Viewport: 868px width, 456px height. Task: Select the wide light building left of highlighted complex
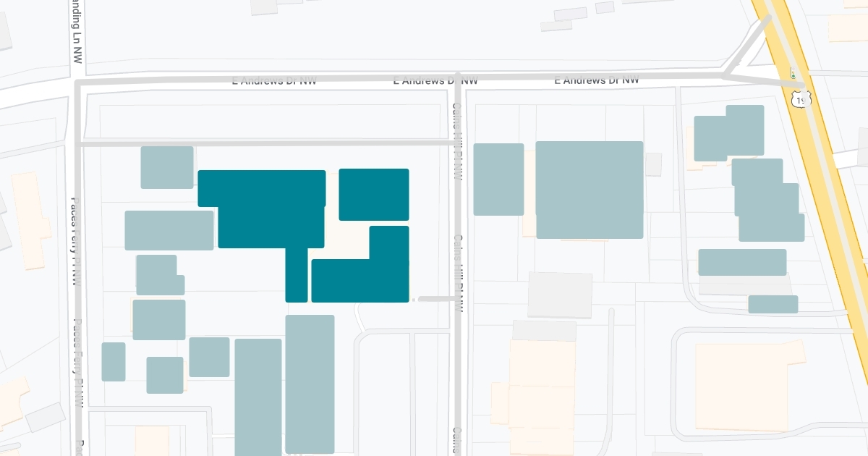(x=169, y=230)
